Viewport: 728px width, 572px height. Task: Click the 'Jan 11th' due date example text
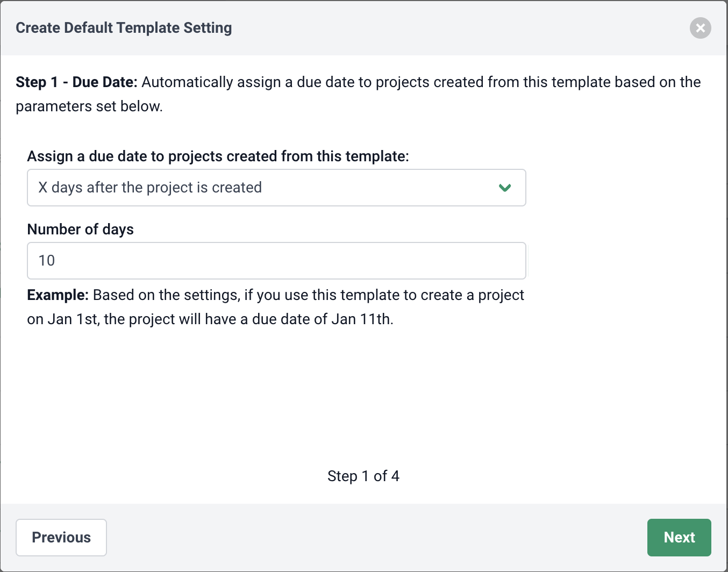click(x=362, y=319)
